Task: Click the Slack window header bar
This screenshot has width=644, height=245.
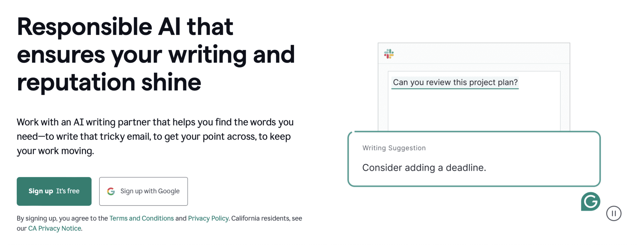Action: pyautogui.click(x=481, y=54)
